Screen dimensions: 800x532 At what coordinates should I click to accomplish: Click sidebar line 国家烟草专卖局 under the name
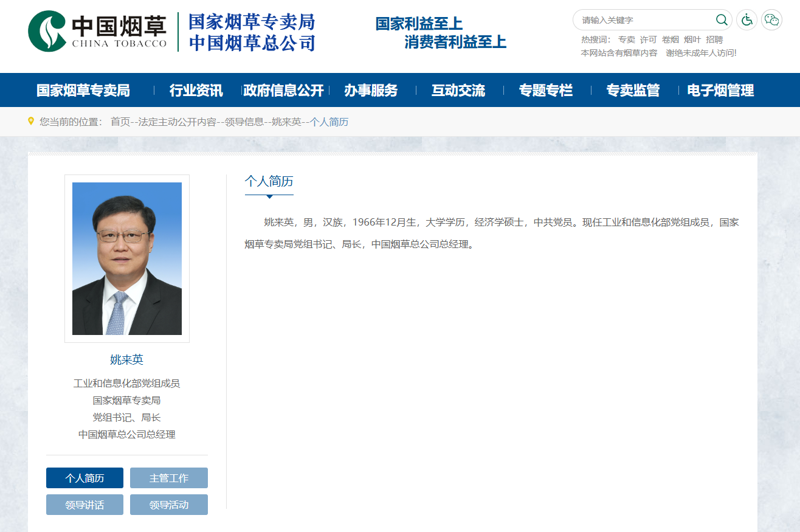click(127, 401)
